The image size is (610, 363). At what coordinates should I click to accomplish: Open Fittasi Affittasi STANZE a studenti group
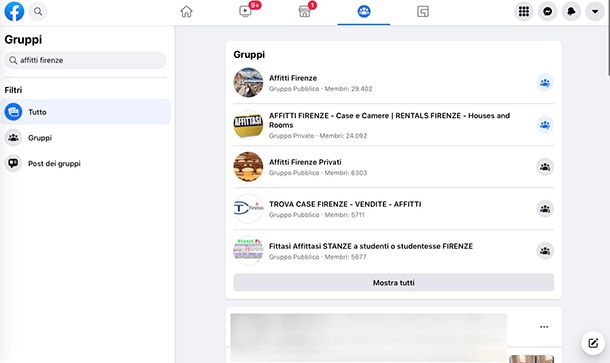(371, 246)
